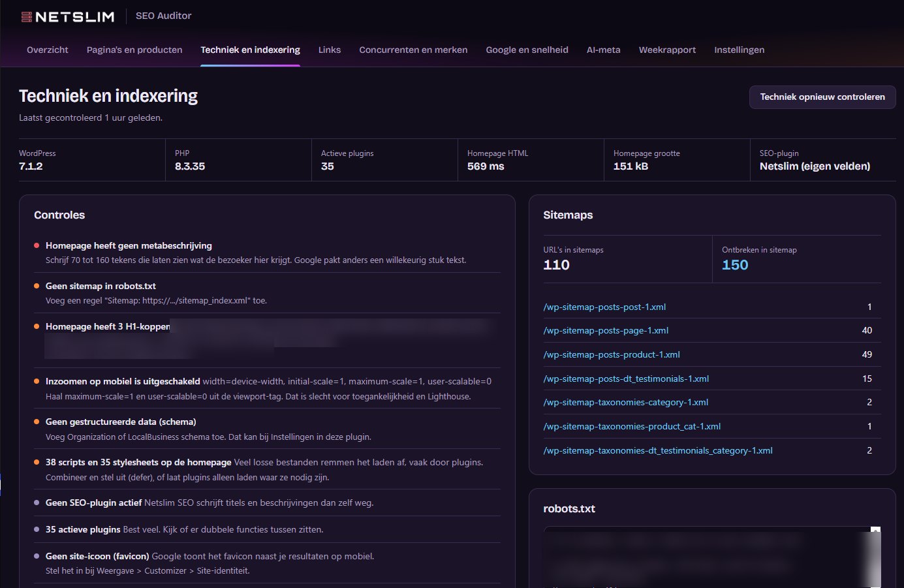This screenshot has width=904, height=588.
Task: Open the Overzicht tab
Action: 47,50
